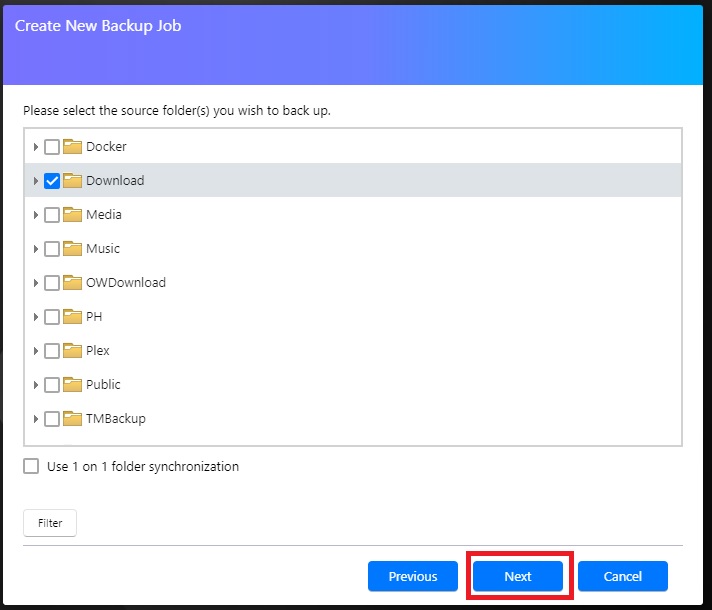Screen dimensions: 712x610
Task: Select the Public folder label
Action: tap(103, 385)
